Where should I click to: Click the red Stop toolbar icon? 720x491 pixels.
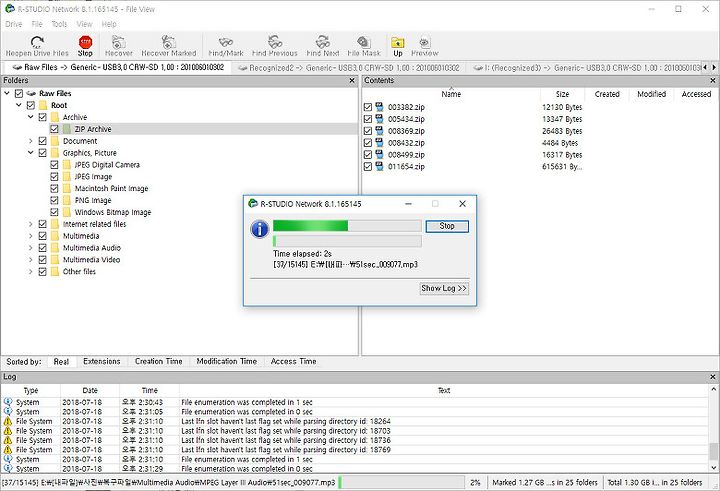(x=85, y=42)
